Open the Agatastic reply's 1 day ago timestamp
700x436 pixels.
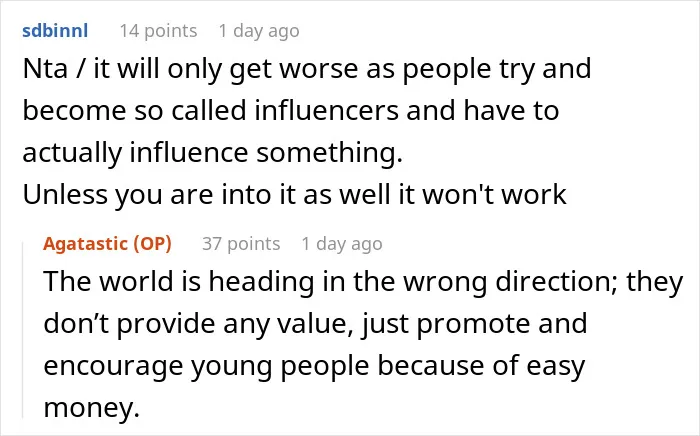point(342,244)
